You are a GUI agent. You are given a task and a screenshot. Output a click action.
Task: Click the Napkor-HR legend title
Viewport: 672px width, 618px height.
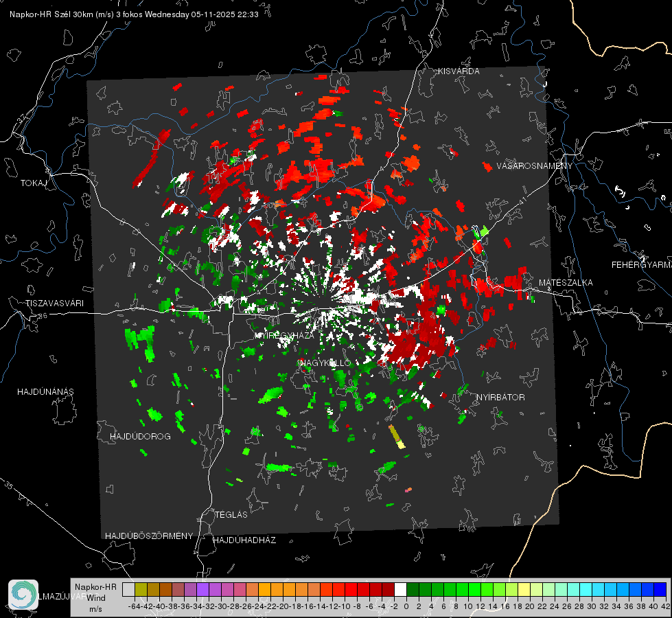[95, 587]
